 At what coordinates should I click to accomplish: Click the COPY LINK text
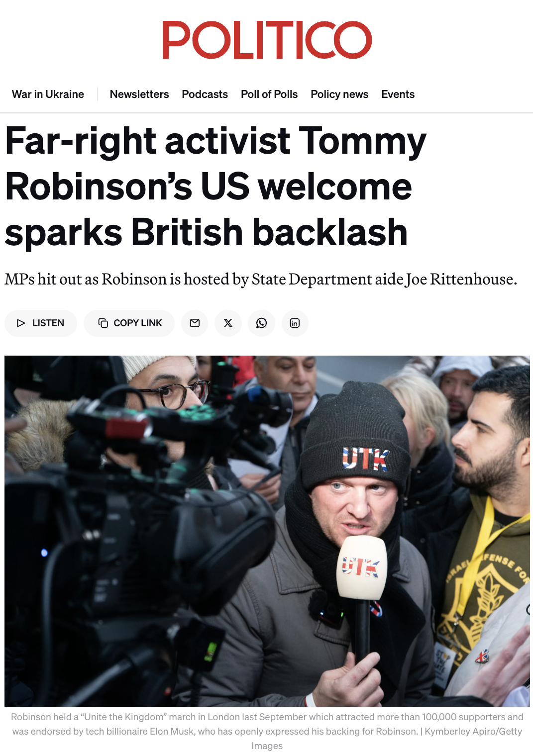coord(138,323)
